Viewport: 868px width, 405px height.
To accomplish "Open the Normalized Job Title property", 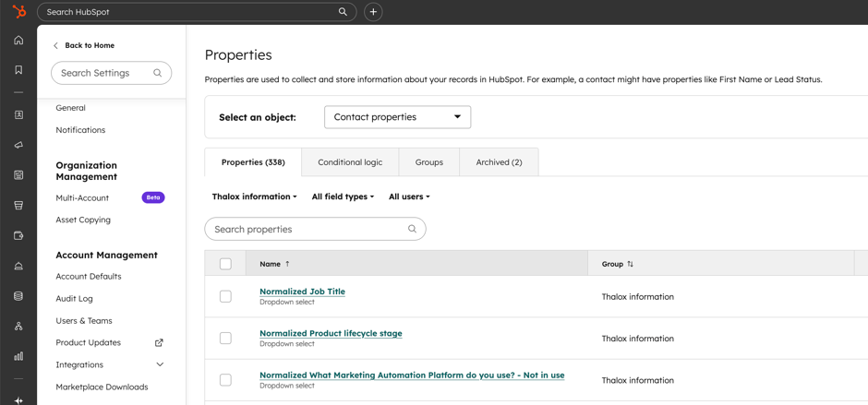I will click(302, 292).
